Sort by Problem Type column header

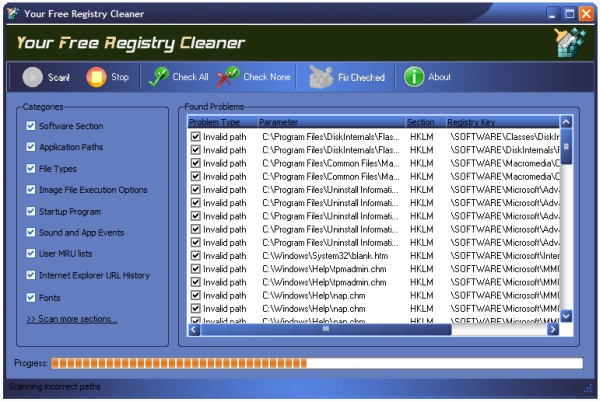click(222, 122)
